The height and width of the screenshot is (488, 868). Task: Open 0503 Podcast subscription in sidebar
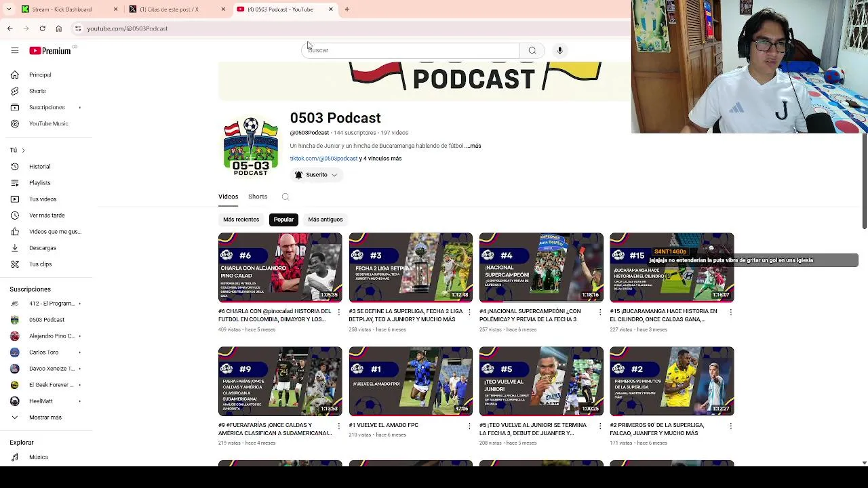click(47, 320)
